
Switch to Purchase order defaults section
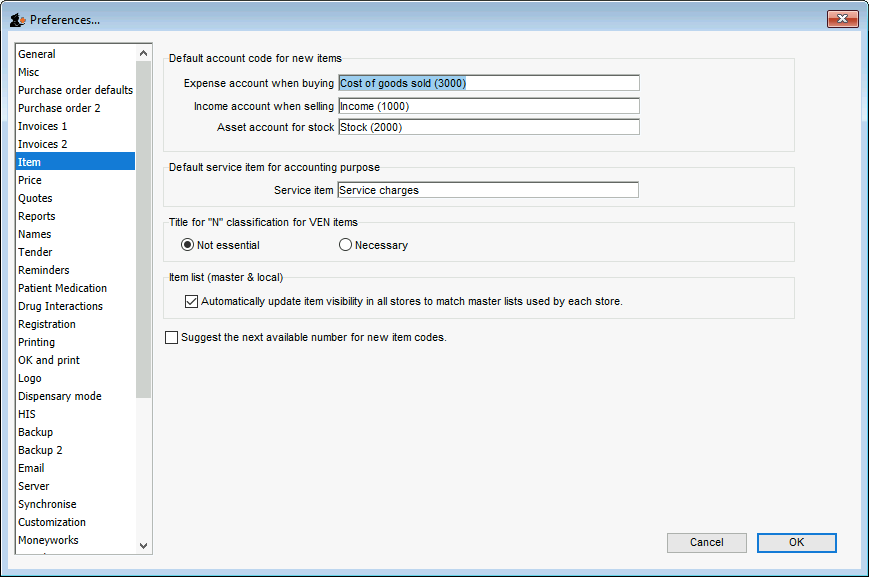75,90
